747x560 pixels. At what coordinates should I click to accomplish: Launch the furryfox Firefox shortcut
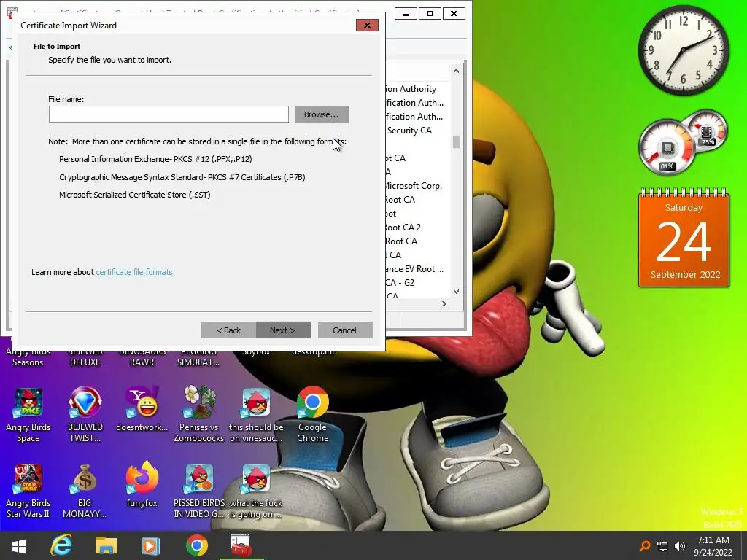coord(142,485)
